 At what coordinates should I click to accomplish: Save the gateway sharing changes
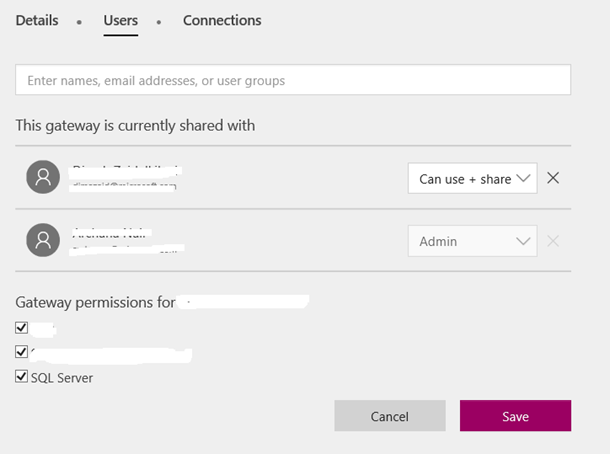(515, 416)
